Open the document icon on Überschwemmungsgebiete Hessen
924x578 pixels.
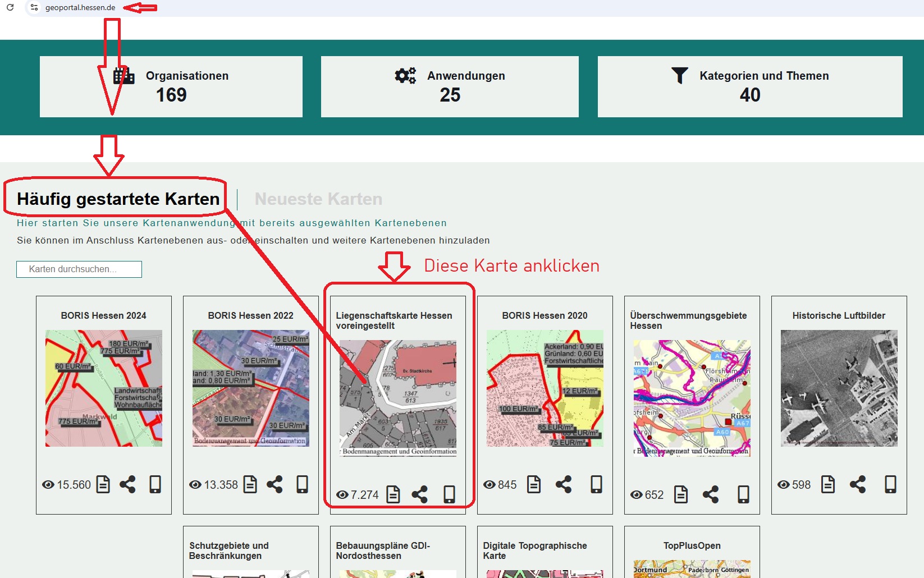[x=681, y=494]
